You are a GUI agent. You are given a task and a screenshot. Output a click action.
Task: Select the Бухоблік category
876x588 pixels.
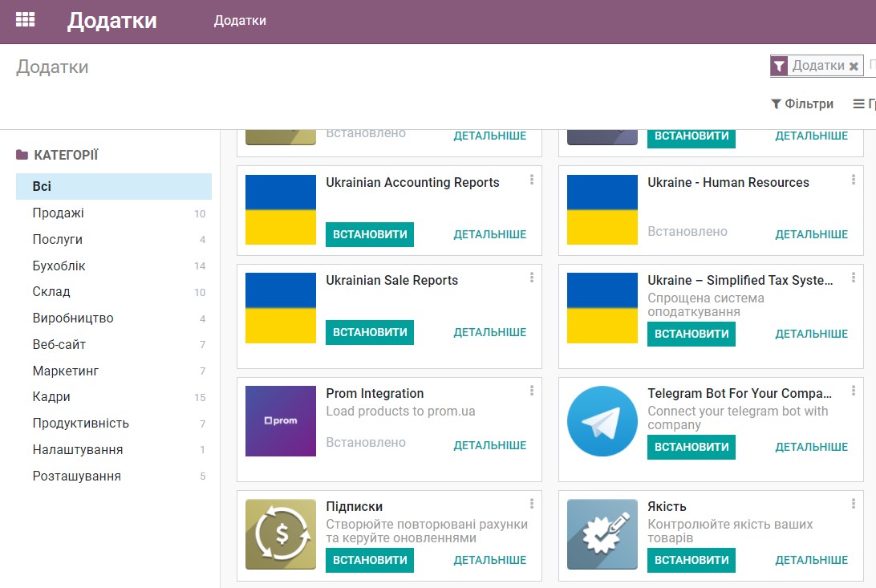(x=58, y=266)
